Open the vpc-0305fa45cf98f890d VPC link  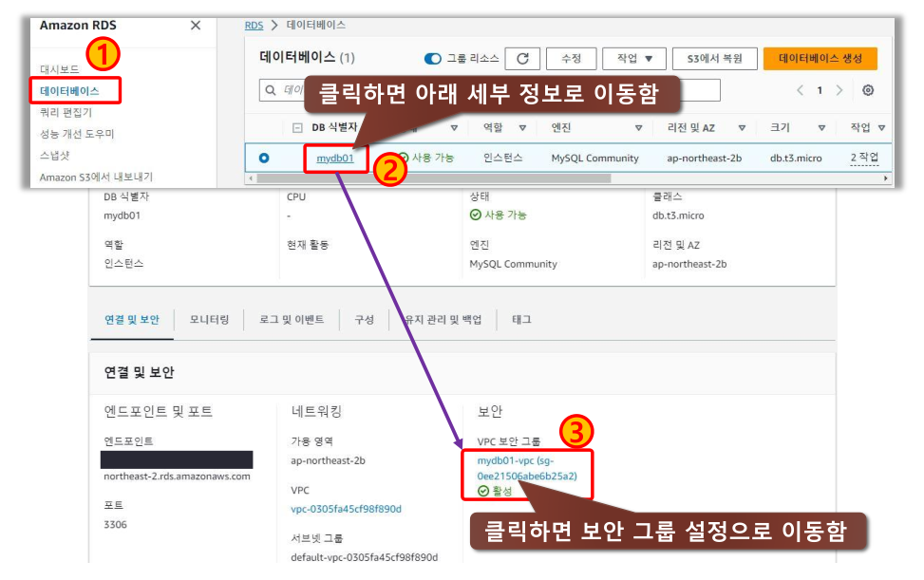(346, 509)
